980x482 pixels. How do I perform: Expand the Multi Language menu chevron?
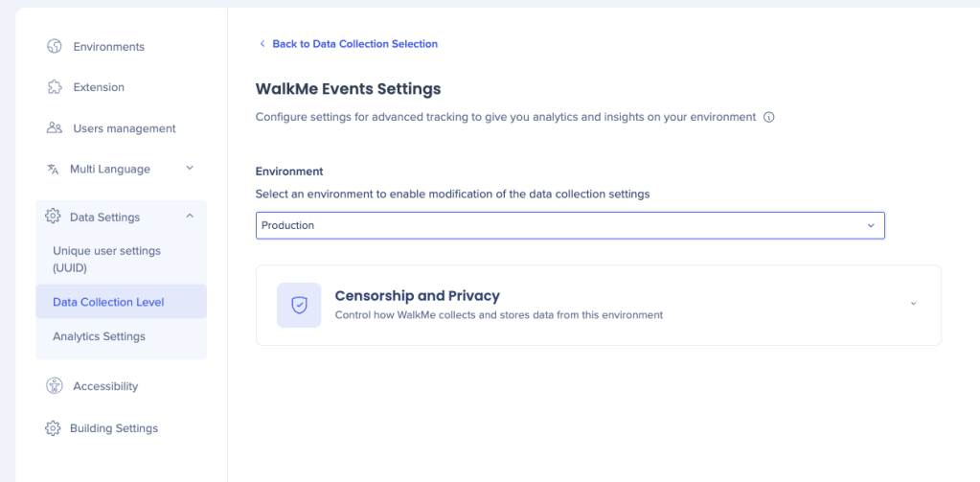coord(190,169)
